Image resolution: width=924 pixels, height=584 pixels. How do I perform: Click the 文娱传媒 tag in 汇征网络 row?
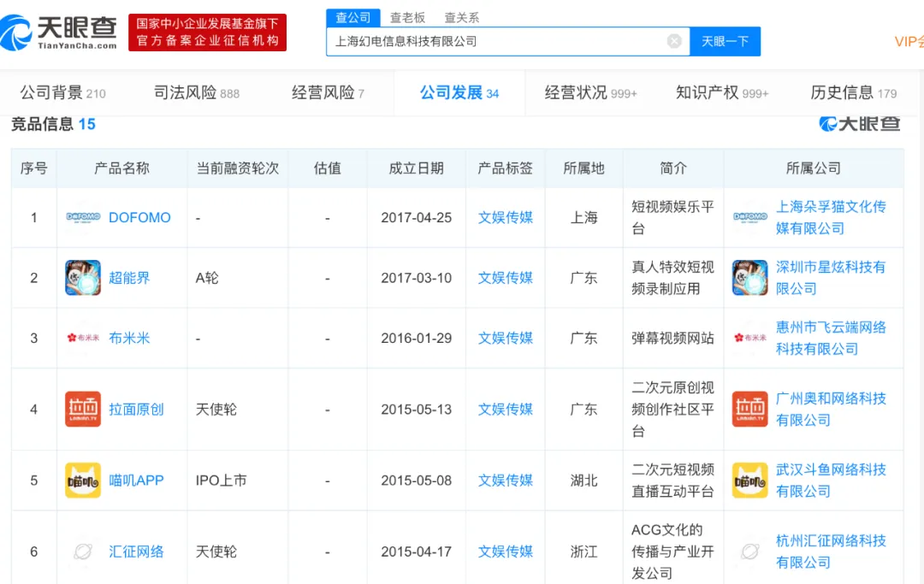(x=505, y=552)
